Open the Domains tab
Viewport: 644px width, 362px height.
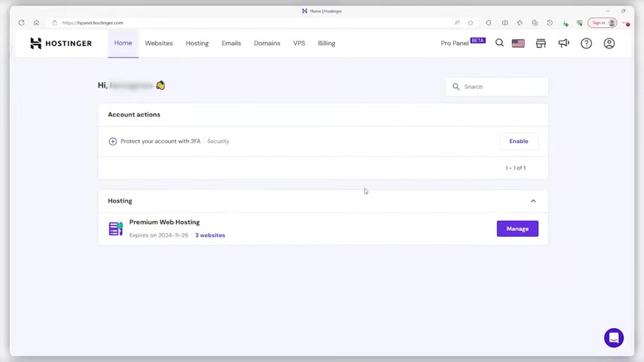coord(267,43)
